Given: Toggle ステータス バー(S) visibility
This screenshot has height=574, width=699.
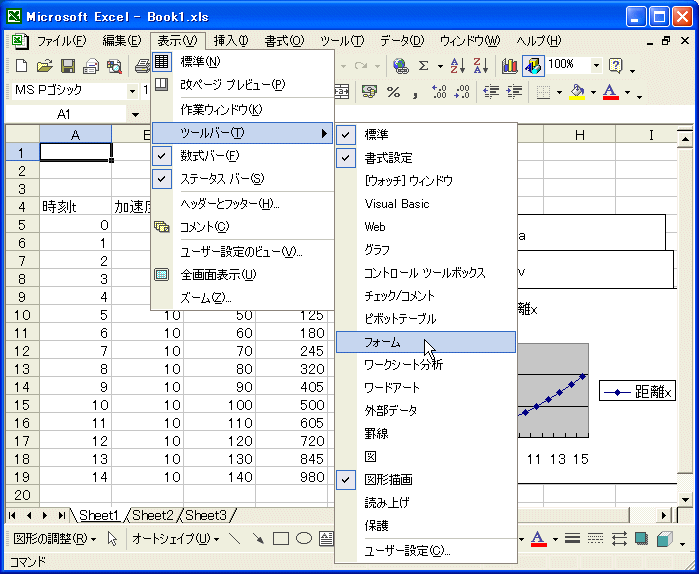Looking at the screenshot, I should coord(243,179).
